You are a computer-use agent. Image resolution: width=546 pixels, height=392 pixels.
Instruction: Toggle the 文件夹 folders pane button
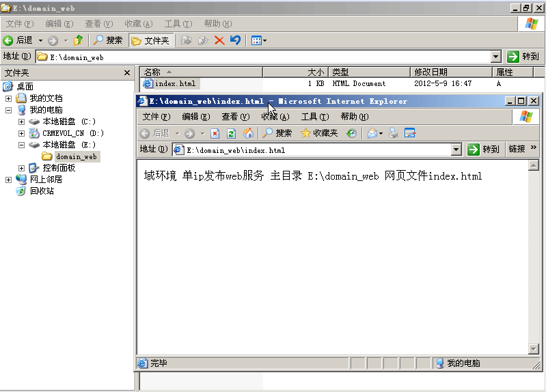(x=150, y=40)
